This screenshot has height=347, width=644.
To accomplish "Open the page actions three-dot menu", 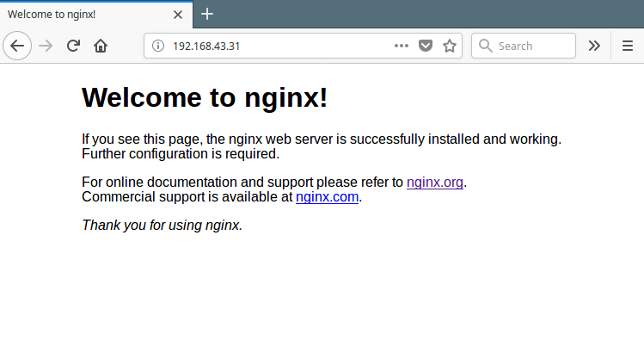I will [x=402, y=46].
